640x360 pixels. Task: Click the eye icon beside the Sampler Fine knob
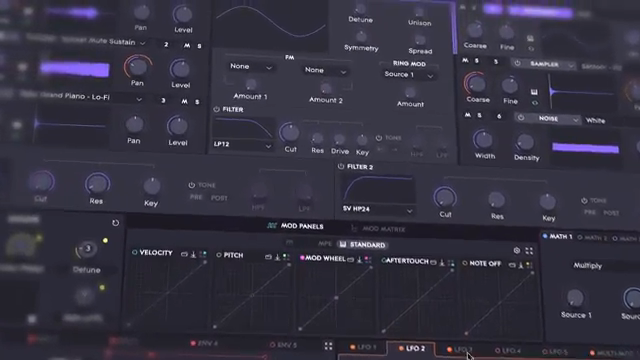[535, 103]
